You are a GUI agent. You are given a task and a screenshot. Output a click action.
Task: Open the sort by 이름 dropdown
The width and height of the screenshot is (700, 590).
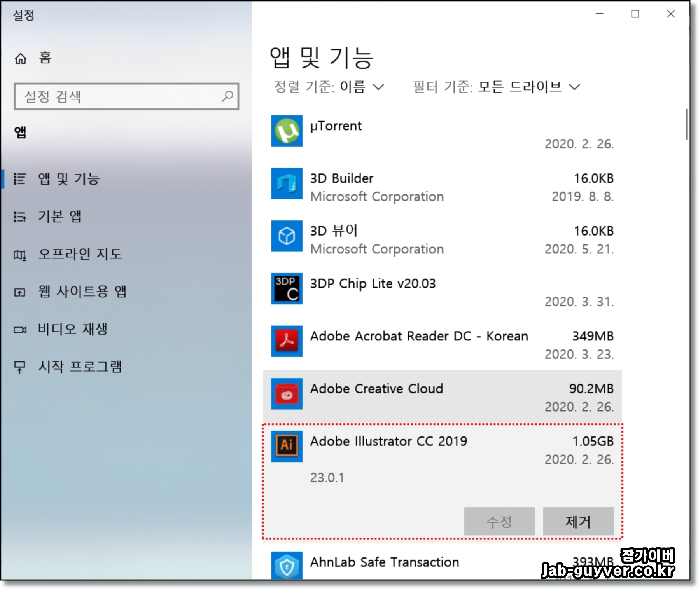(x=362, y=86)
